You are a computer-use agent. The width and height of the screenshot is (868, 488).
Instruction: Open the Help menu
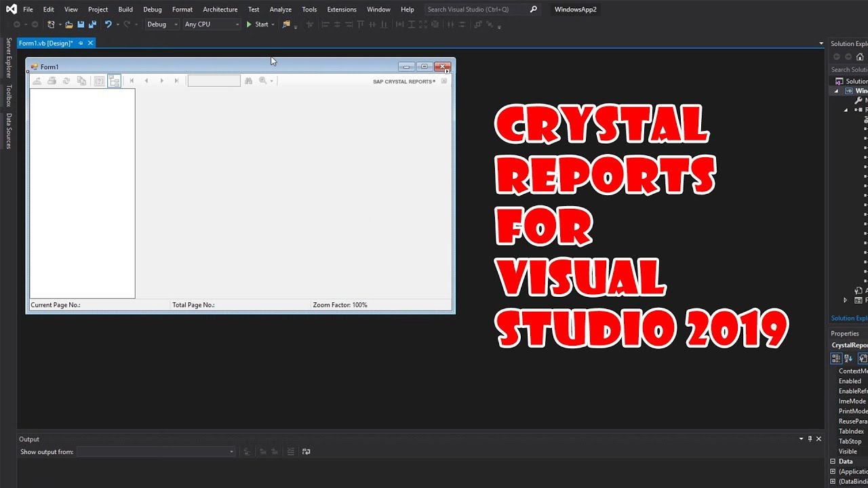408,9
